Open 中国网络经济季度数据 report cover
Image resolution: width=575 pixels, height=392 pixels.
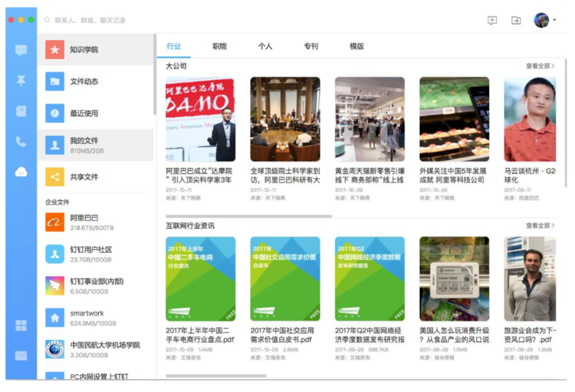click(x=369, y=279)
